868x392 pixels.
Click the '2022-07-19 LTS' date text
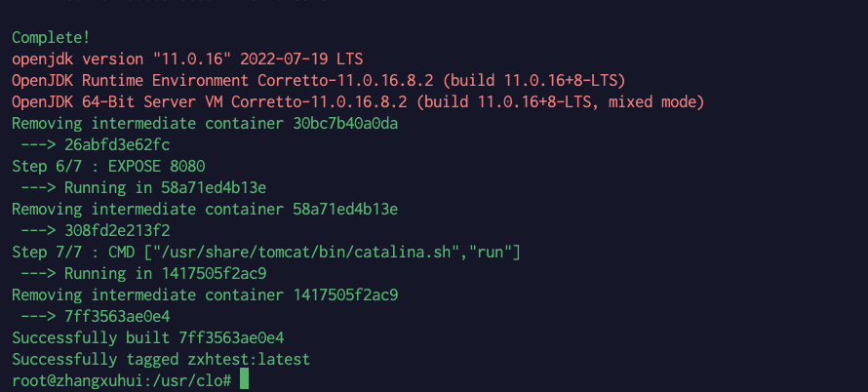pos(301,59)
